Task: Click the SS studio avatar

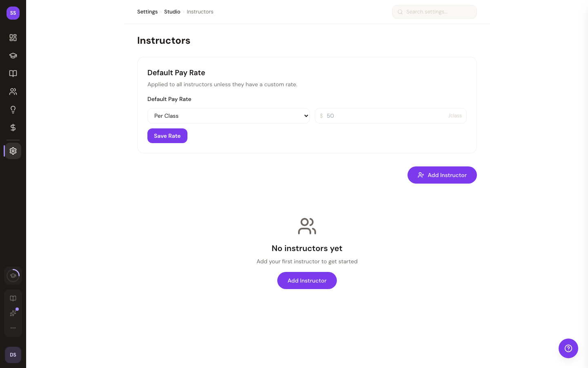Action: (x=13, y=13)
